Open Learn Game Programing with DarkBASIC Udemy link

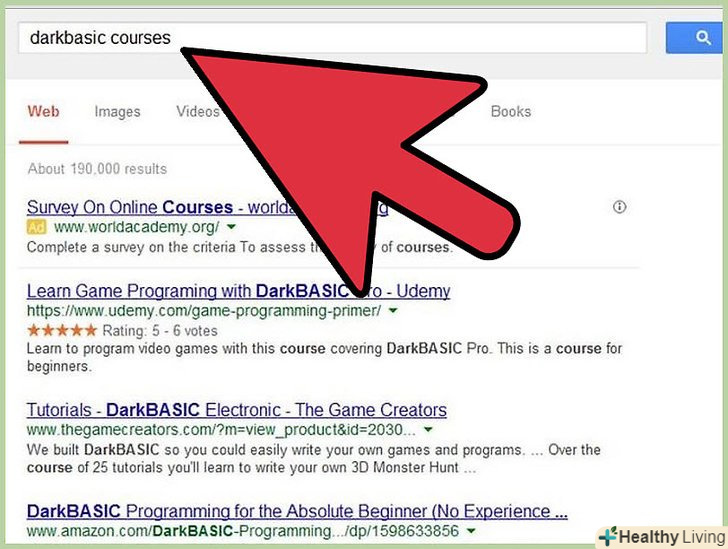[x=238, y=291]
